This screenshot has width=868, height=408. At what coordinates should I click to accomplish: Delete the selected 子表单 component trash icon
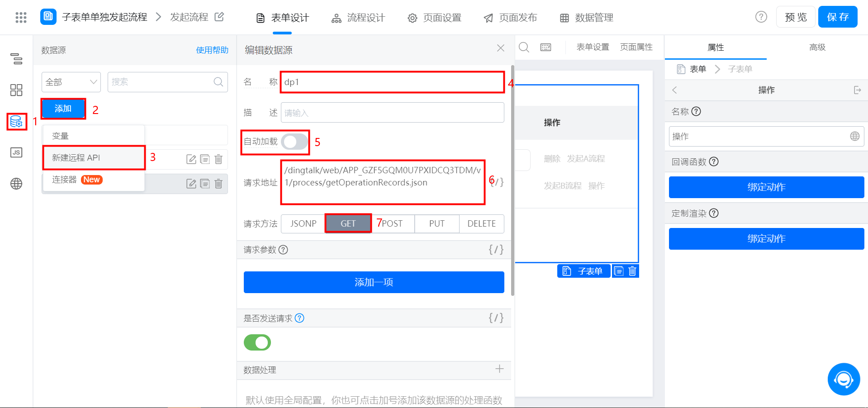tap(632, 271)
